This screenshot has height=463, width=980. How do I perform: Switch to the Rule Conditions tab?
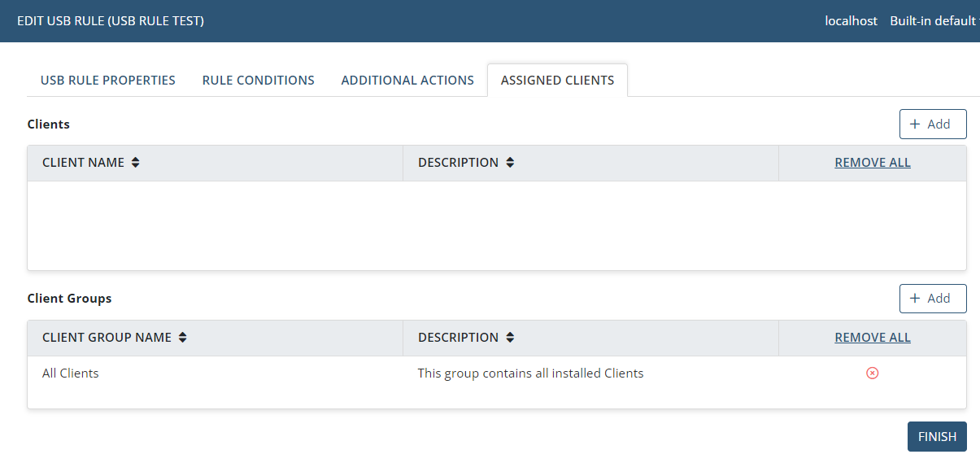click(258, 81)
